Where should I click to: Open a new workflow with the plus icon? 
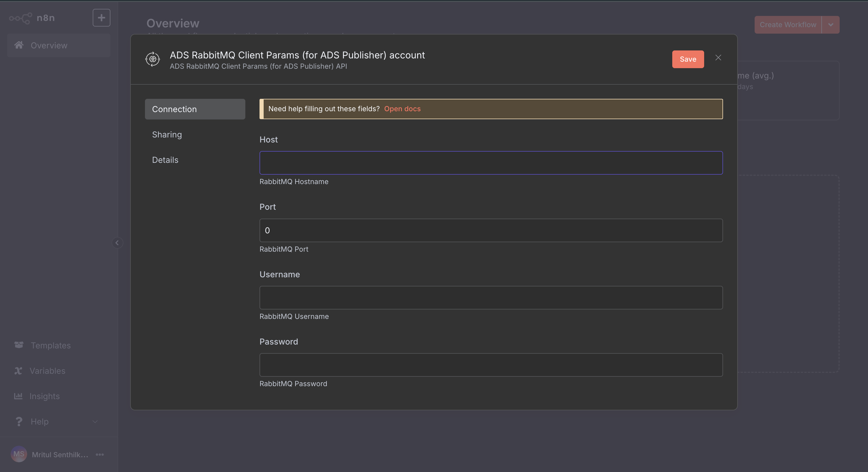101,17
